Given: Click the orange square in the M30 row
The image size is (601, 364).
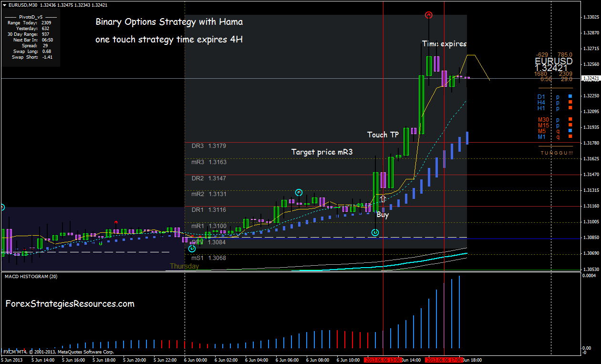Looking at the screenshot, I should [x=570, y=120].
